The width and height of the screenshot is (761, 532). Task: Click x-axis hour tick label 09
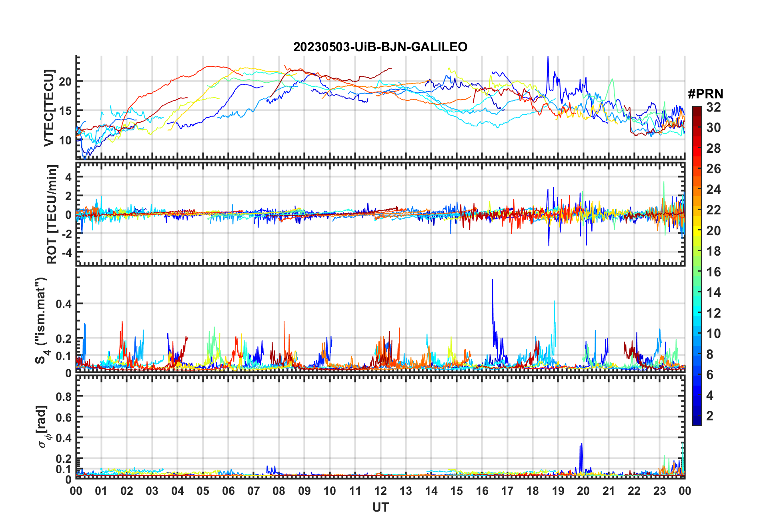point(304,491)
